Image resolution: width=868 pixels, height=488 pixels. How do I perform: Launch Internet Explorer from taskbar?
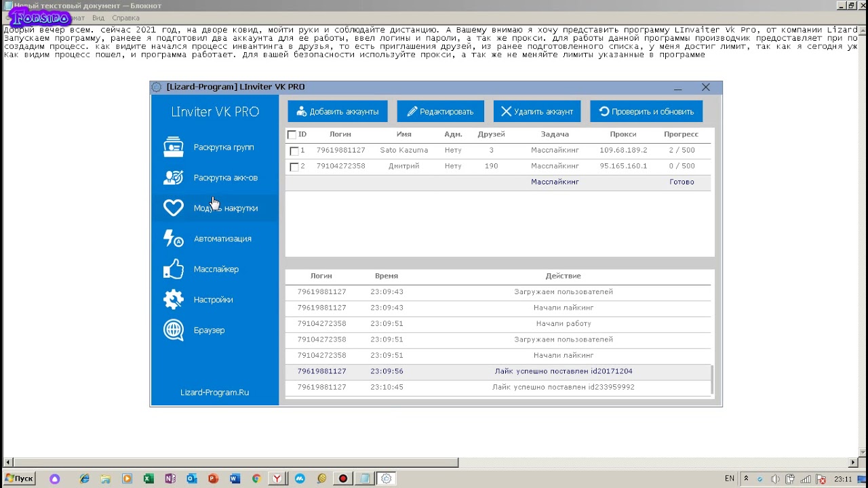click(x=85, y=479)
